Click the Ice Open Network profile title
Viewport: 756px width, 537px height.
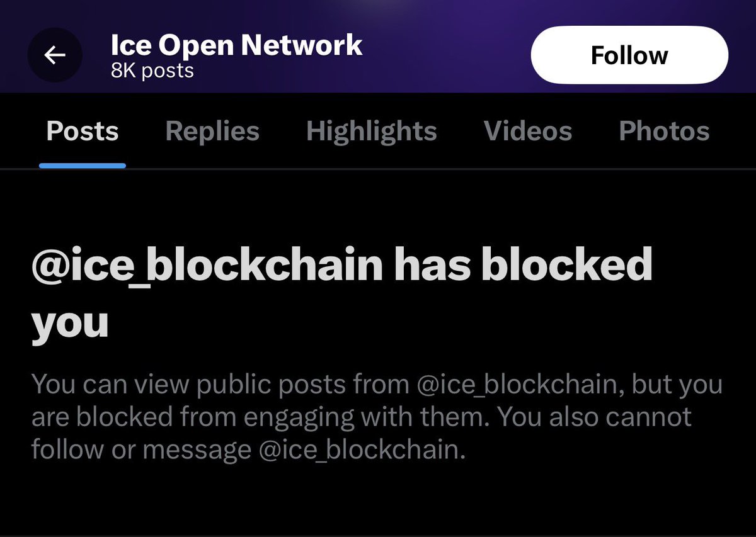(236, 45)
